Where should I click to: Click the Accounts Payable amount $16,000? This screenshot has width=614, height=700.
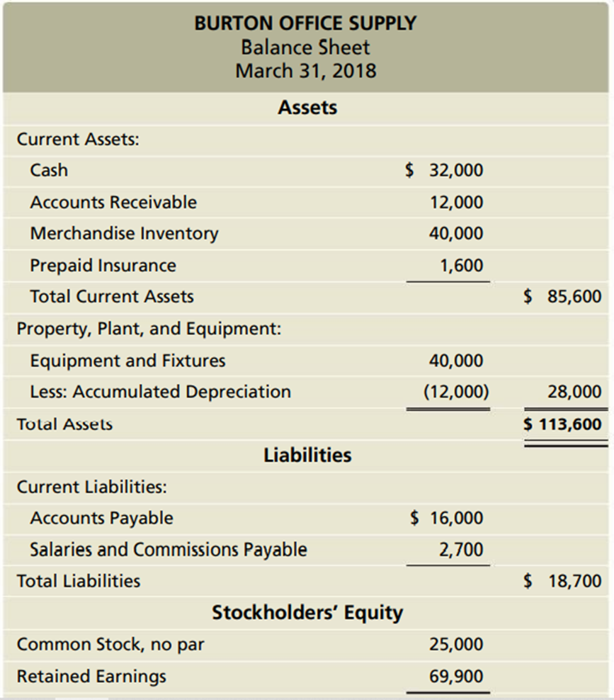pyautogui.click(x=447, y=518)
